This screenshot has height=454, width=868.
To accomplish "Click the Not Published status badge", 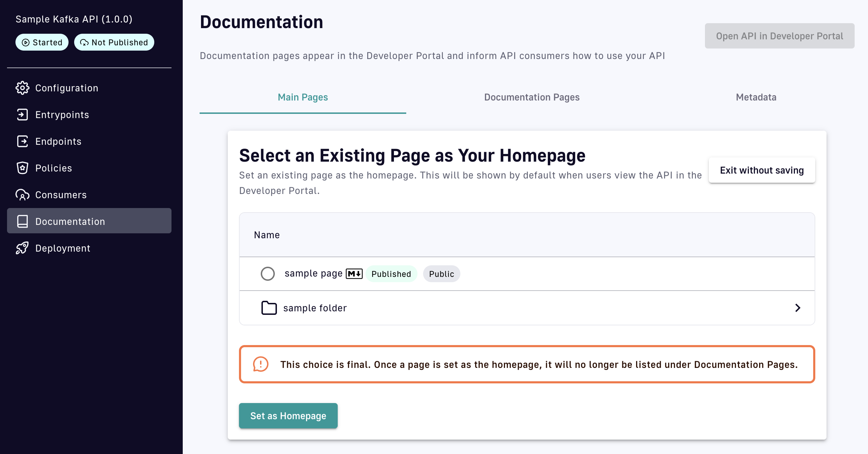I will pyautogui.click(x=114, y=43).
